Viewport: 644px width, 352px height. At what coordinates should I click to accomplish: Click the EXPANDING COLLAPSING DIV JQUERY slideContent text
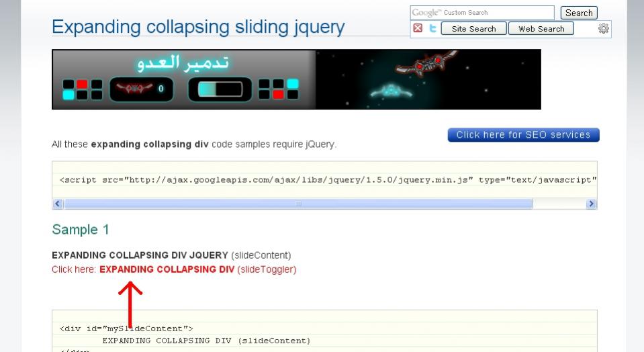[171, 255]
